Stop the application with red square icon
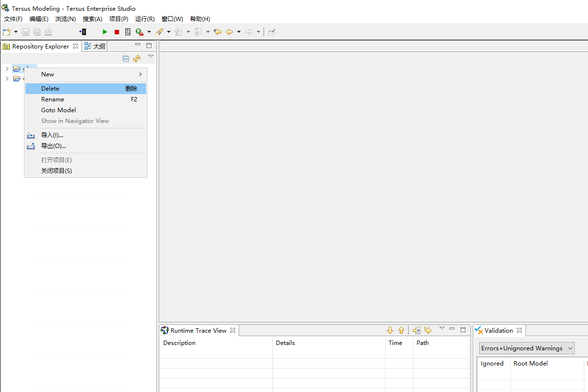This screenshot has width=588, height=392. 117,32
